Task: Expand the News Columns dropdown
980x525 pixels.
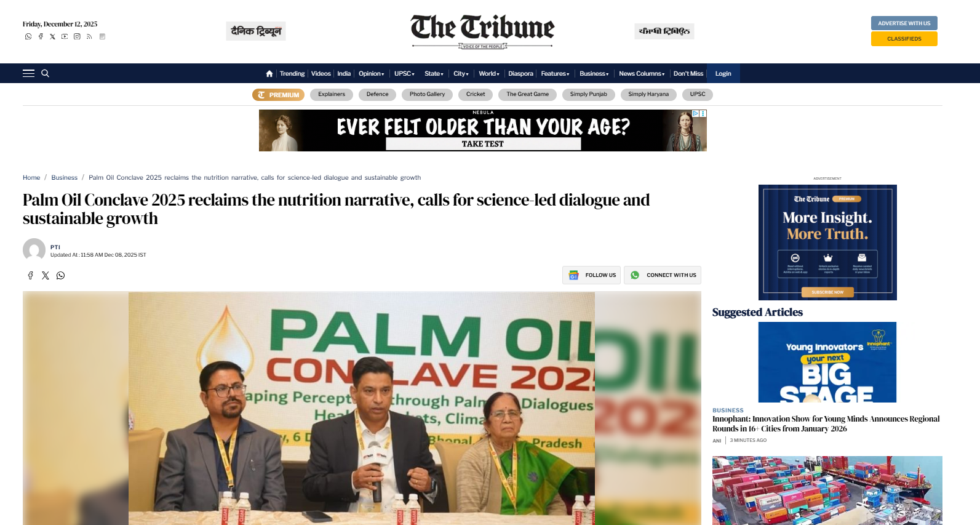Action: pos(642,73)
